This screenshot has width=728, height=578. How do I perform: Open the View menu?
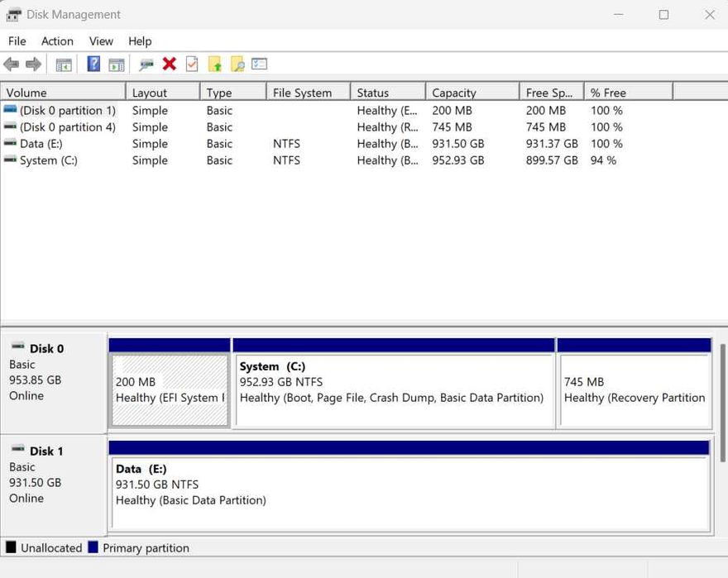[101, 41]
